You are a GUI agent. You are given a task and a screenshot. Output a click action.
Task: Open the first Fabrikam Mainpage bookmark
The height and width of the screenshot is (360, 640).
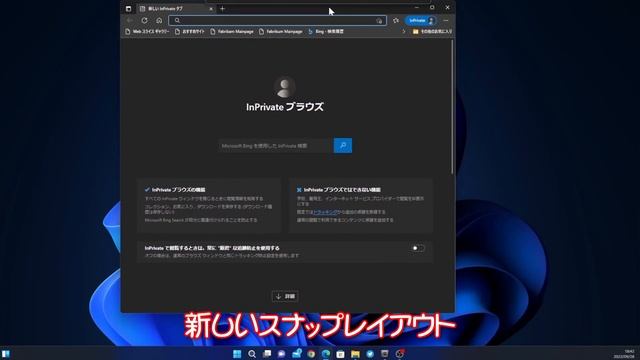232,31
